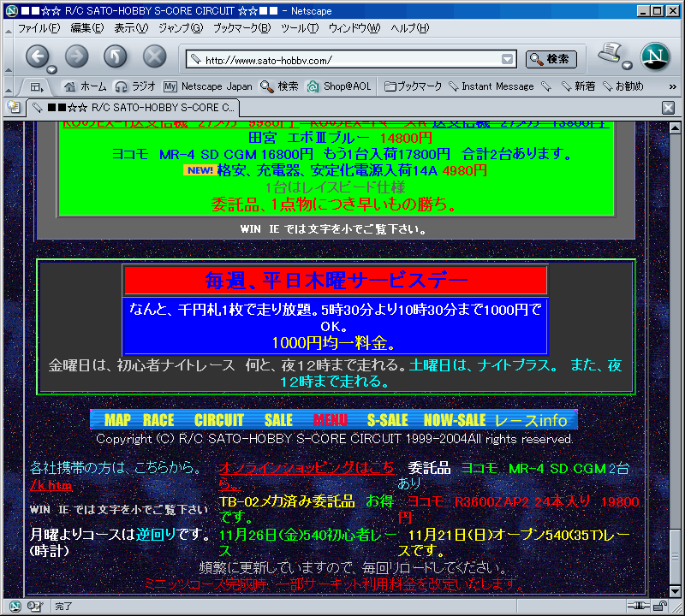
Task: Click S-SALE in the page navigation bar
Action: 388,420
